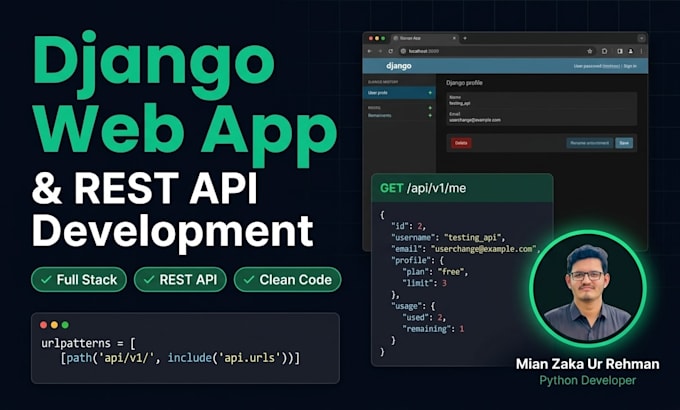The height and width of the screenshot is (410, 680).
Task: Click the red dot on code card
Action: 43,325
